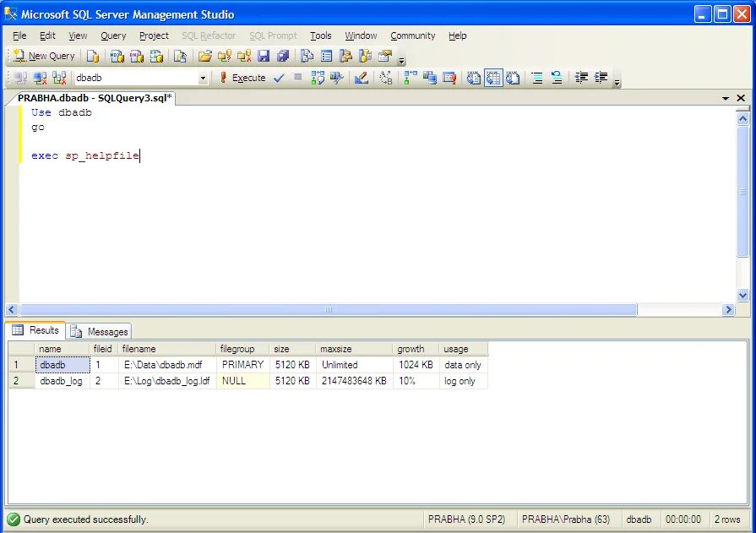
Task: Select the PRABHA.dbadb - SQLQuery3.sql tab
Action: 95,98
